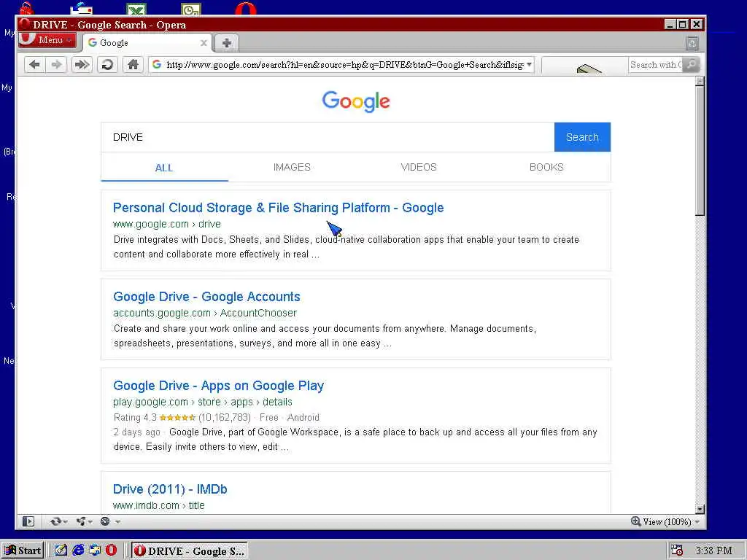Screen dimensions: 747x560
Task: Click the View (100%) zoom button
Action: pos(661,521)
